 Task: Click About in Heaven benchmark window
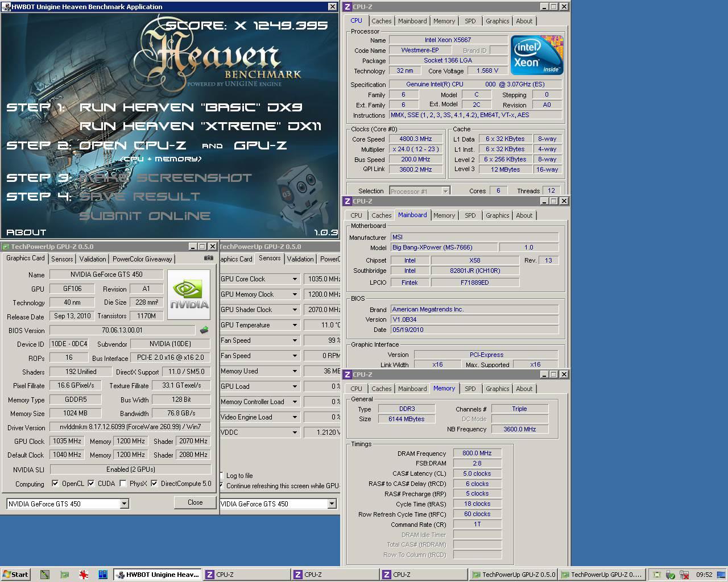(26, 232)
